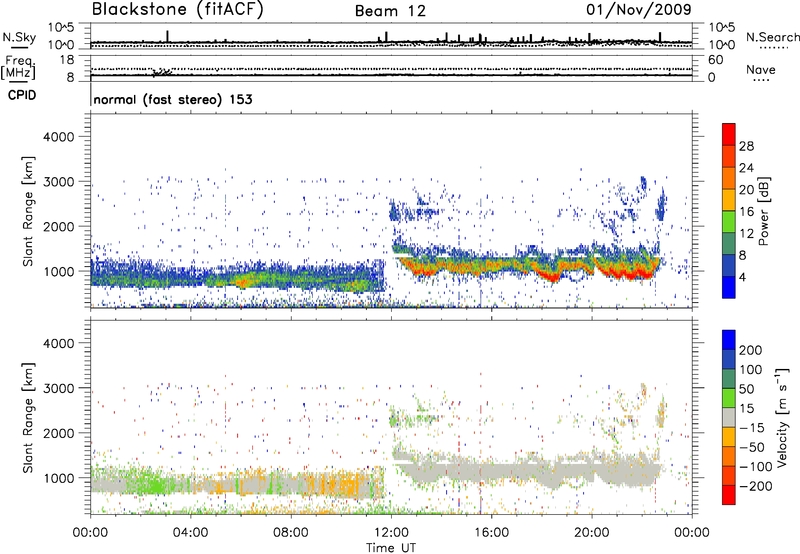Click the velocity panel Slant Range [km] label

(x=28, y=418)
